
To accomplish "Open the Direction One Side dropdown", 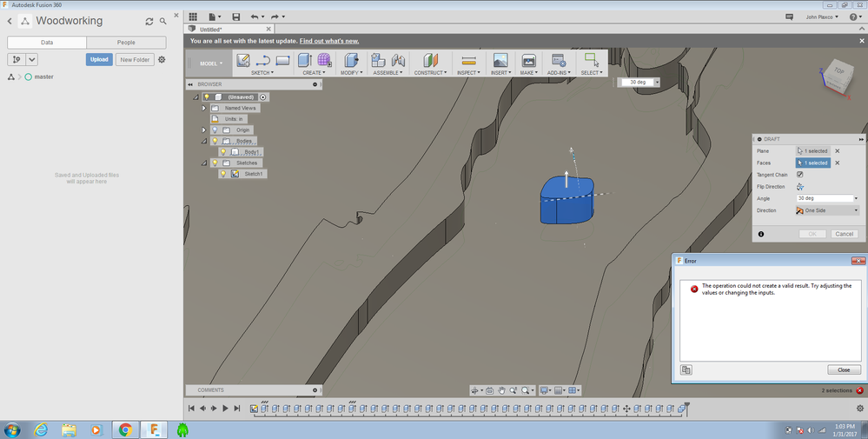I will pyautogui.click(x=827, y=210).
